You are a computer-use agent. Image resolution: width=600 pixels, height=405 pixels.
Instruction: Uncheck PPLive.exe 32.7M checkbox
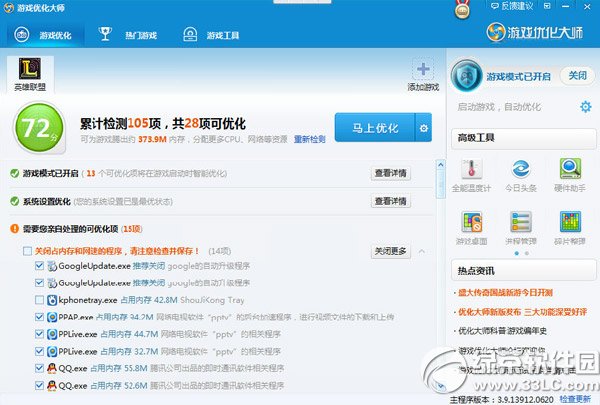coord(39,351)
